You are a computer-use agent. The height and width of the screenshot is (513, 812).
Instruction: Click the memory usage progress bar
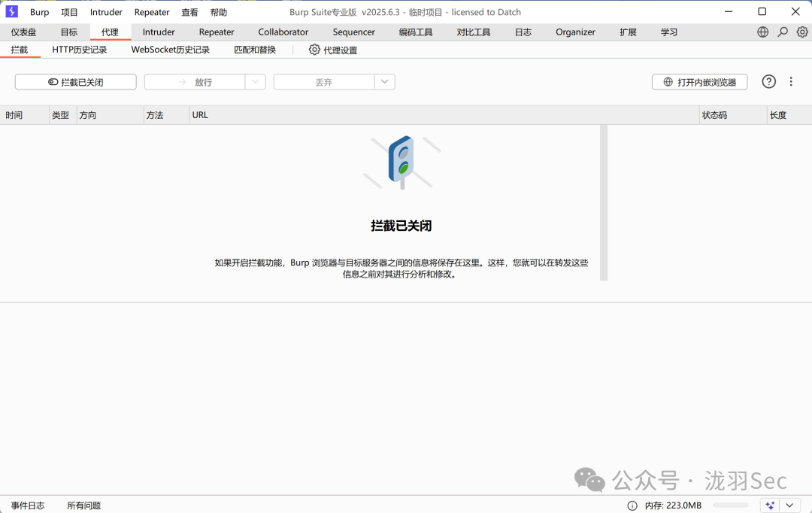(x=730, y=505)
